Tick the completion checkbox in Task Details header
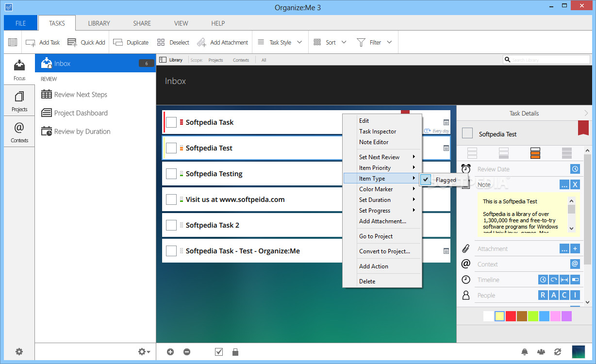 pos(467,133)
